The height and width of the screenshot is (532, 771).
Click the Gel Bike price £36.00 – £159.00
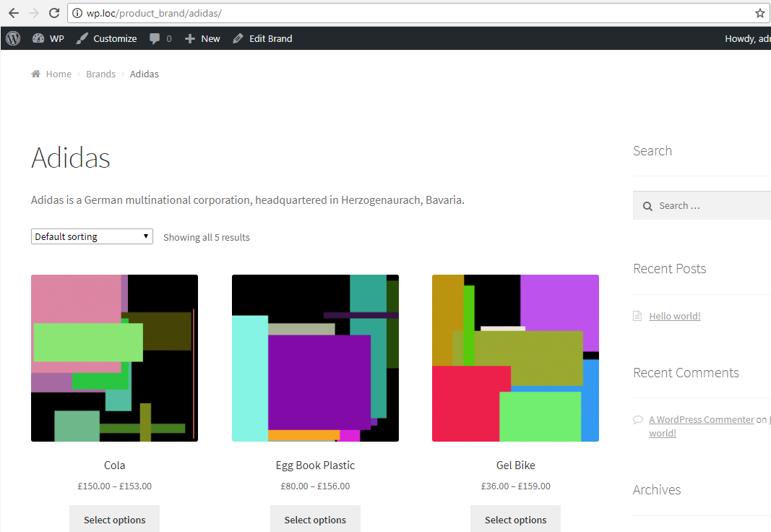tap(516, 486)
